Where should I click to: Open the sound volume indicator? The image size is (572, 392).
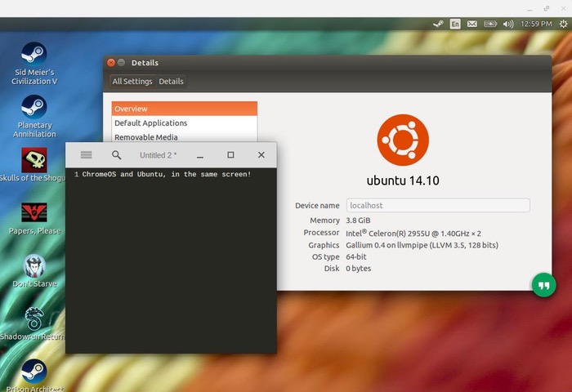(x=508, y=24)
